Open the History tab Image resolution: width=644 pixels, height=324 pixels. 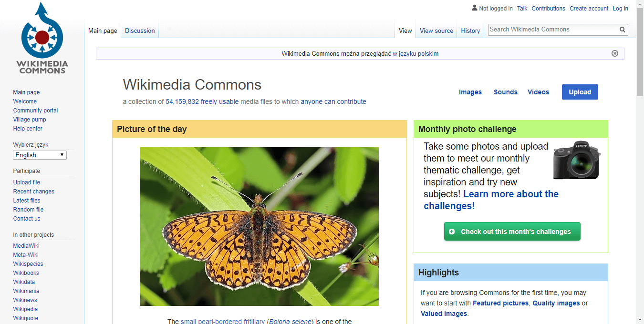(470, 31)
